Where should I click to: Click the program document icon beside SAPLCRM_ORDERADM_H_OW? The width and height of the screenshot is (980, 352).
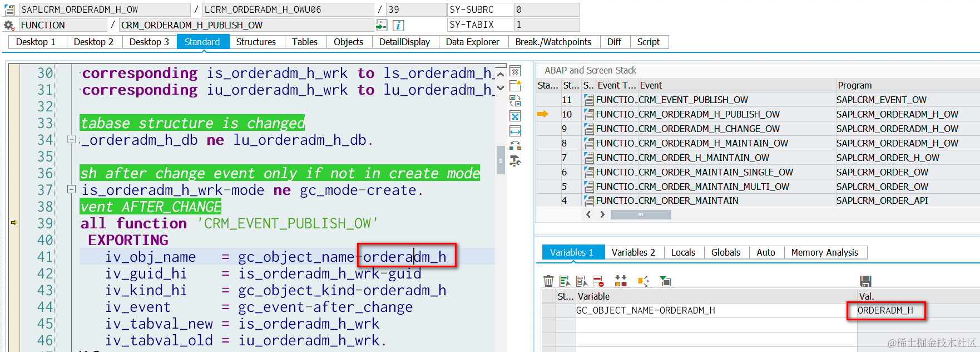9,9
